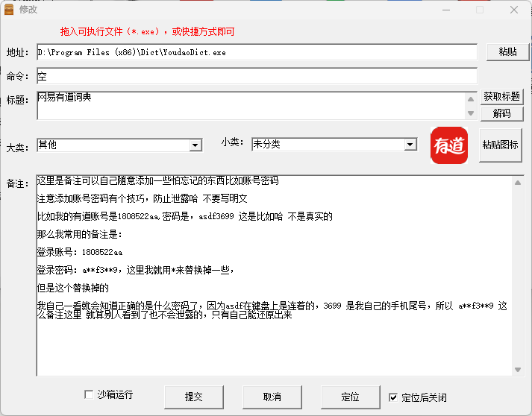Click the line starting 登录密码: a**f3**9
This screenshot has width=532, height=416.
point(135,270)
